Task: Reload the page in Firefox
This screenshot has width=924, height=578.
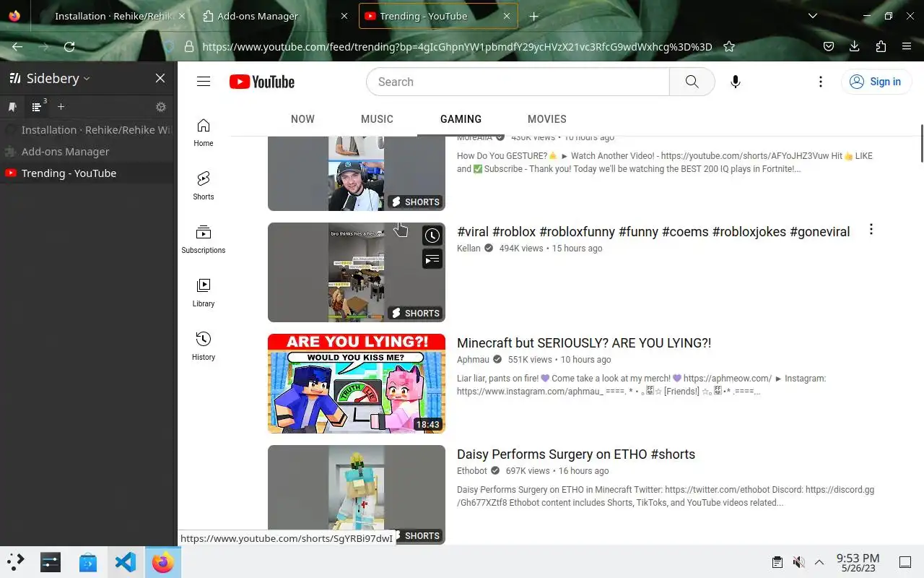Action: point(69,46)
